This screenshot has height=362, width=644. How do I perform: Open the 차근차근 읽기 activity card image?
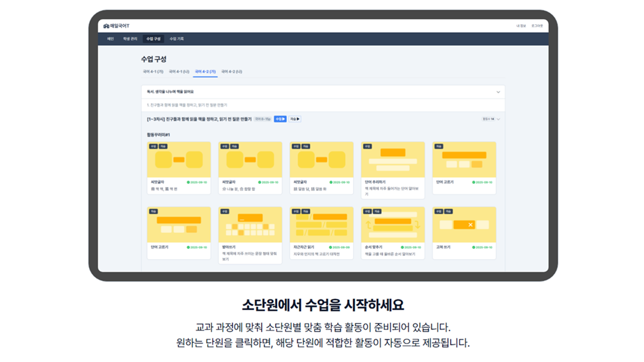[321, 225]
